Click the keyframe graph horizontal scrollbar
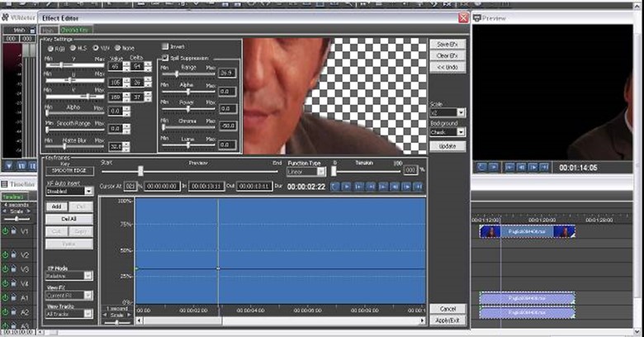The width and height of the screenshot is (644, 337). click(281, 320)
